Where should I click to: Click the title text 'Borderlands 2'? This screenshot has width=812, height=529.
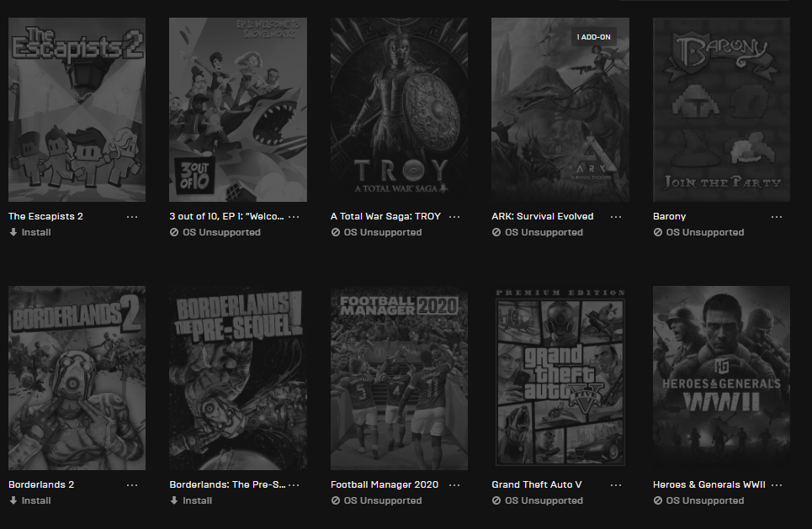tap(41, 484)
